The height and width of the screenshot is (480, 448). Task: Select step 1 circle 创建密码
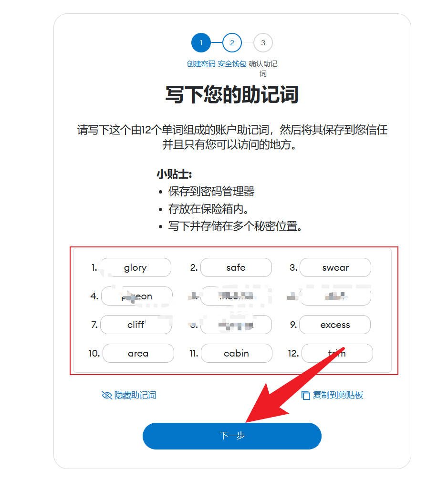201,42
